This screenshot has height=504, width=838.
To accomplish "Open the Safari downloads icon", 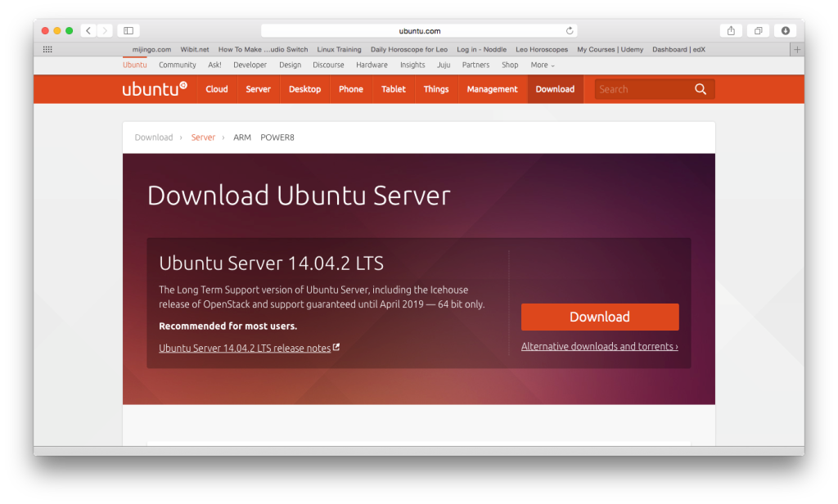I will point(786,31).
